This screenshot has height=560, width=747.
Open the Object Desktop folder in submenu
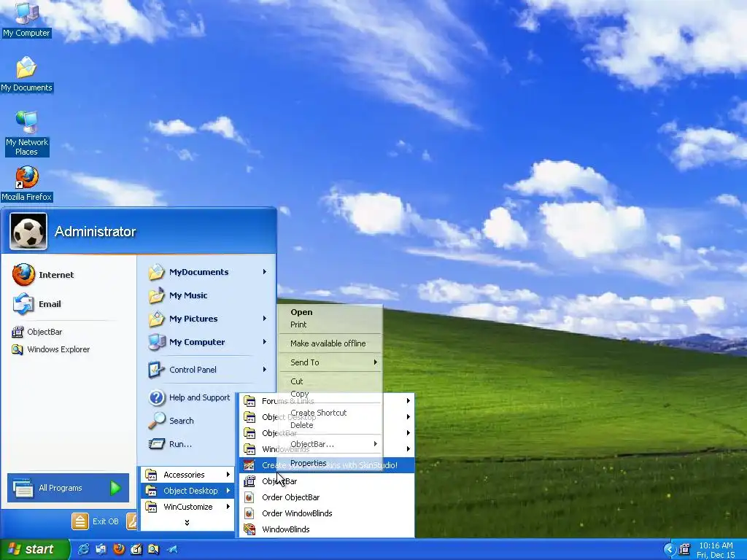click(327, 417)
